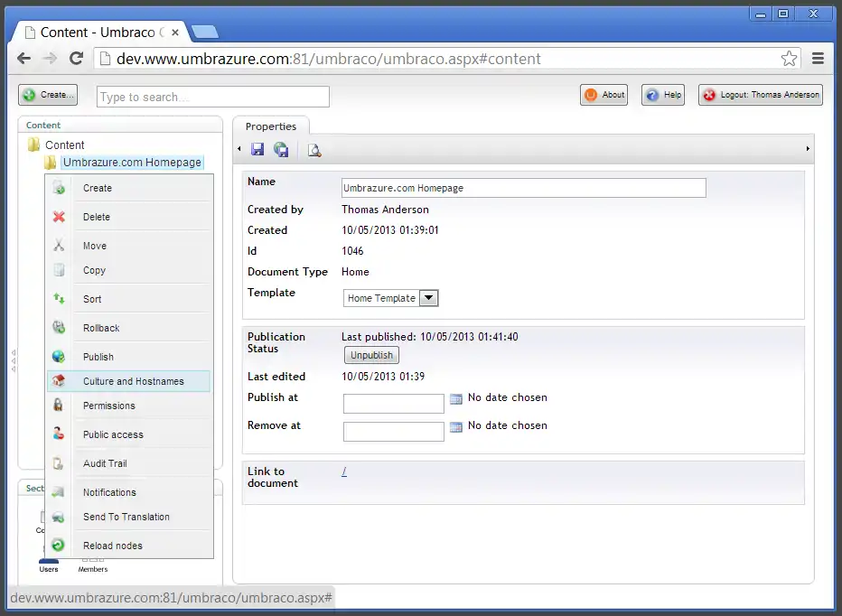The image size is (842, 616).
Task: Click the Publish at date field
Action: point(394,404)
